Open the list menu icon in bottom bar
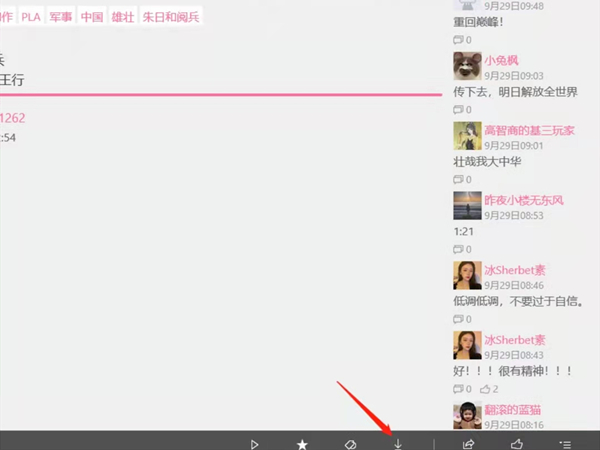The width and height of the screenshot is (600, 450). click(x=565, y=444)
